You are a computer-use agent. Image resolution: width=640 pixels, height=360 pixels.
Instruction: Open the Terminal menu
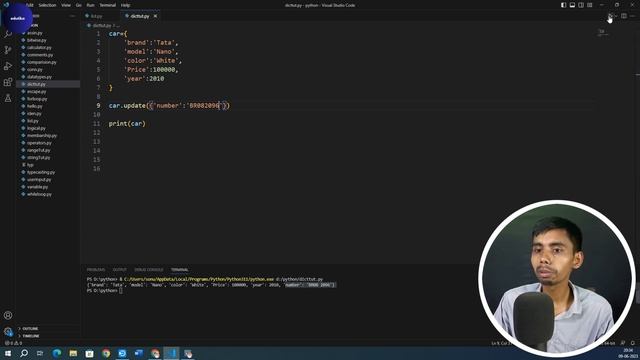pyautogui.click(x=108, y=5)
